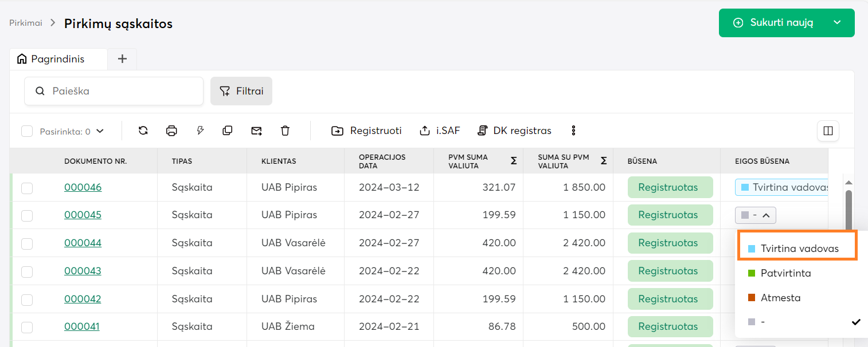Tick the checkbox for document 000046
The image size is (868, 347).
27,188
